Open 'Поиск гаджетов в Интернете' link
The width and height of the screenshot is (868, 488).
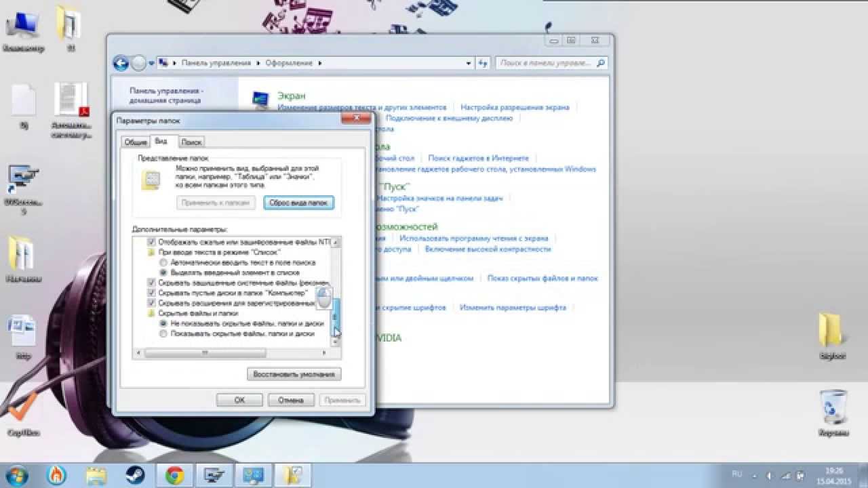click(479, 158)
